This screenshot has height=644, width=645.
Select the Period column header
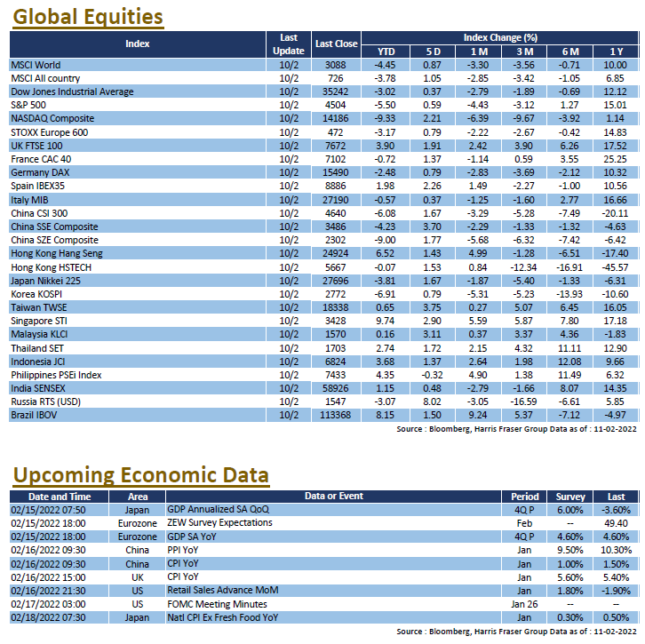524,497
